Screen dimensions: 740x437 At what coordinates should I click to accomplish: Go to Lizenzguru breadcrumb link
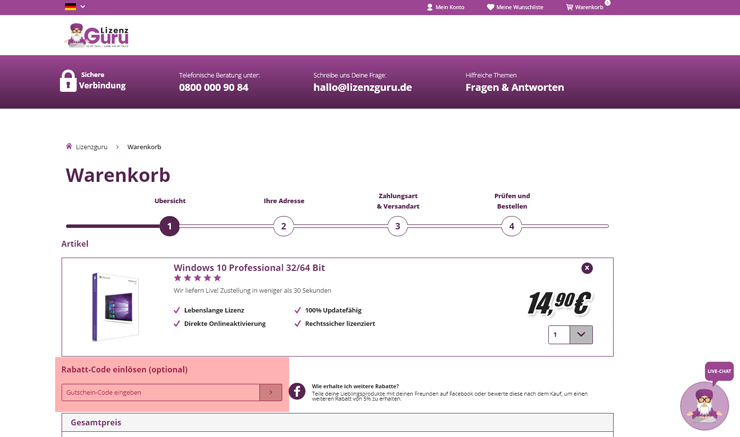[92, 147]
